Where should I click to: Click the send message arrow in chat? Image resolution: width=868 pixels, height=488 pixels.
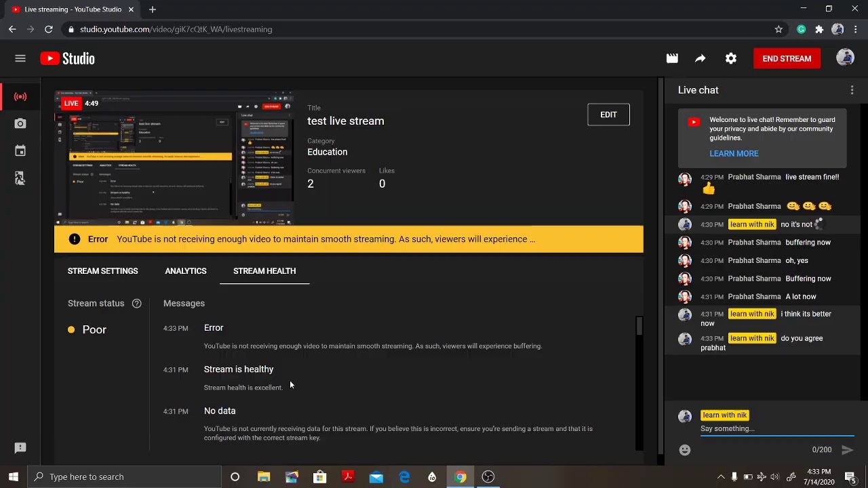coord(847,449)
